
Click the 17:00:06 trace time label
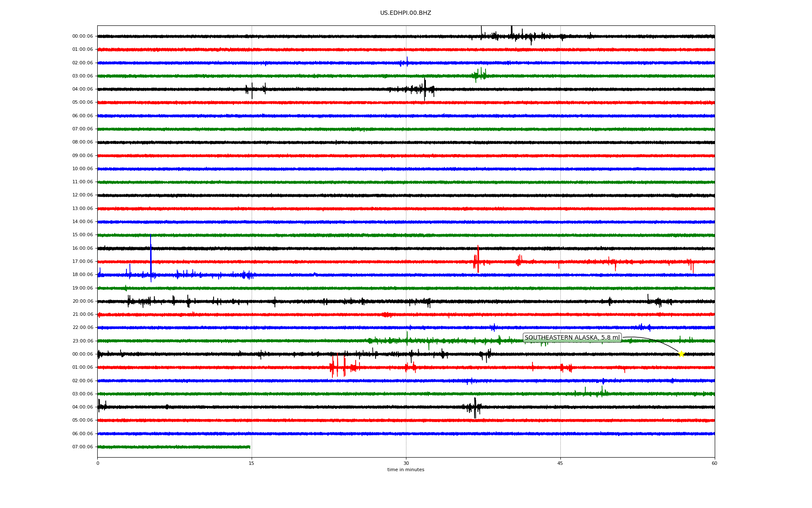pos(82,262)
